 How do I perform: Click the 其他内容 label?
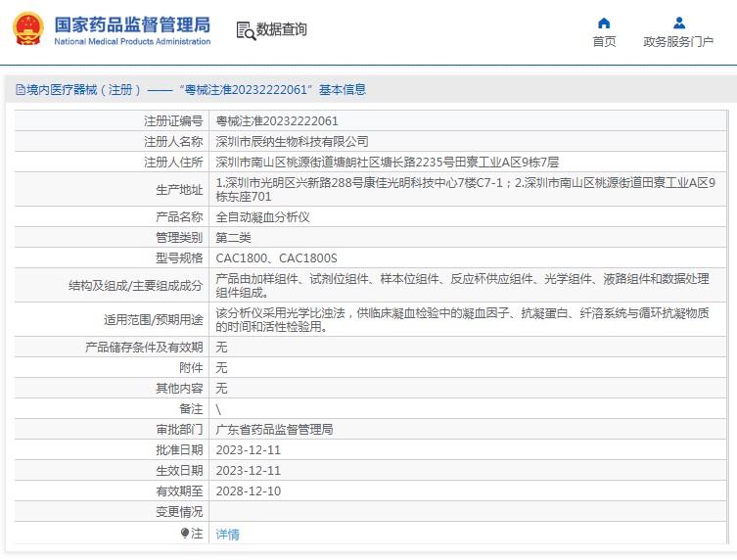point(179,389)
